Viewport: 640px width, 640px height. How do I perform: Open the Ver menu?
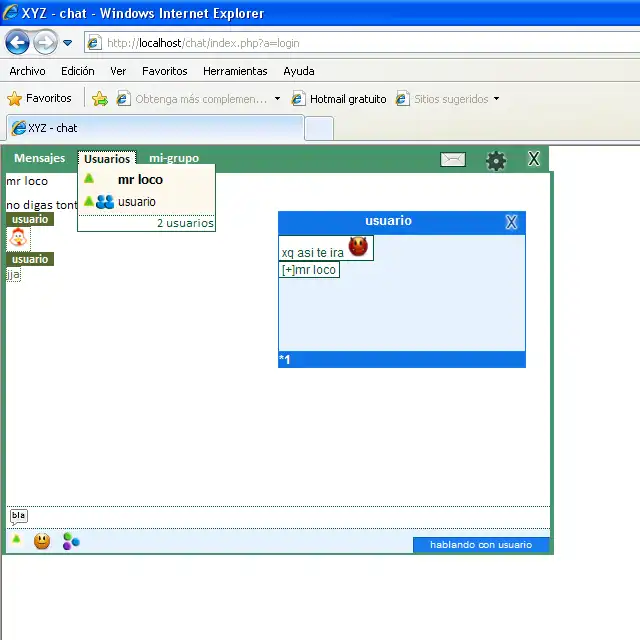(x=118, y=71)
